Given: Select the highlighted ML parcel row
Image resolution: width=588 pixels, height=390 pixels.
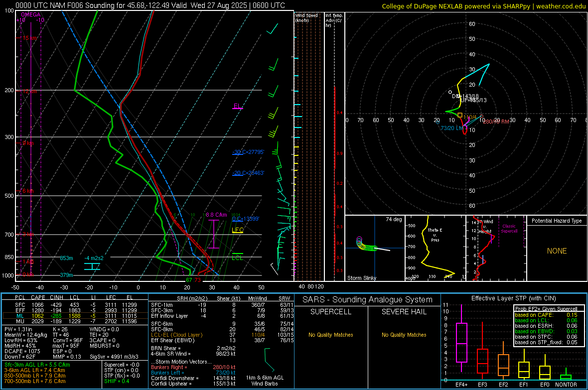Looking at the screenshot, I should click(x=75, y=316).
